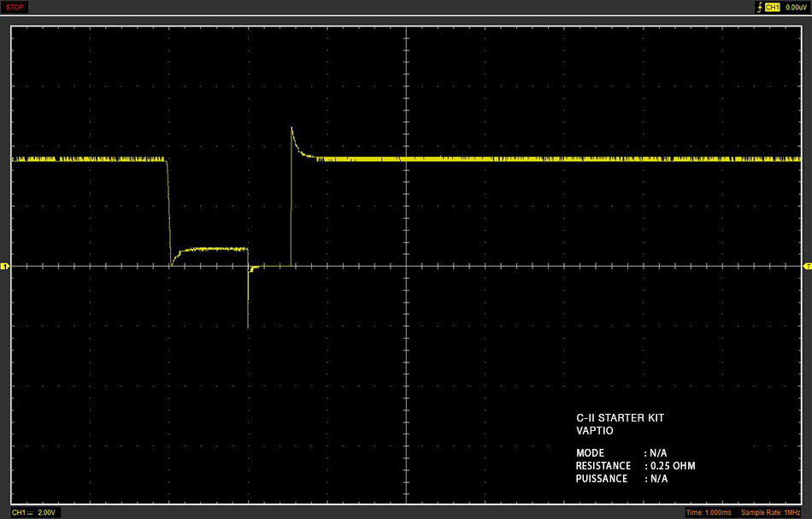812x519 pixels.
Task: Click the channel 1 ground marker arrow
Action: [x=4, y=266]
